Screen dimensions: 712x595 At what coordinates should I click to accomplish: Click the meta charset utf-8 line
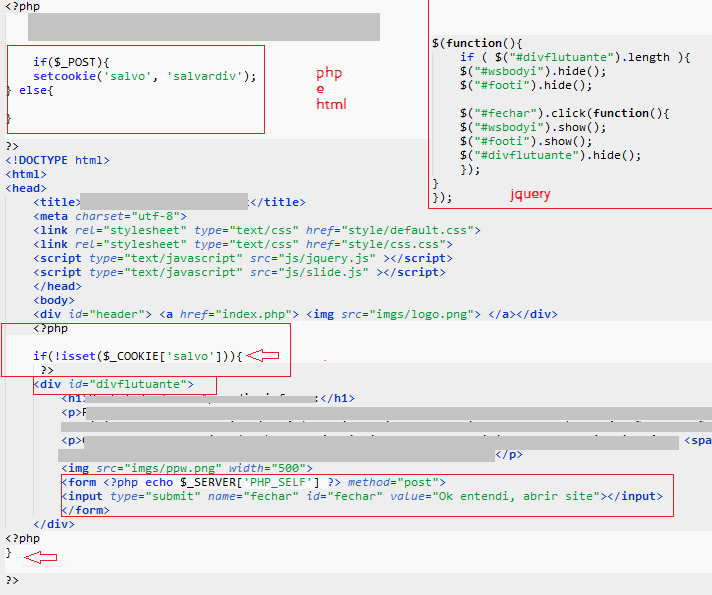point(110,216)
